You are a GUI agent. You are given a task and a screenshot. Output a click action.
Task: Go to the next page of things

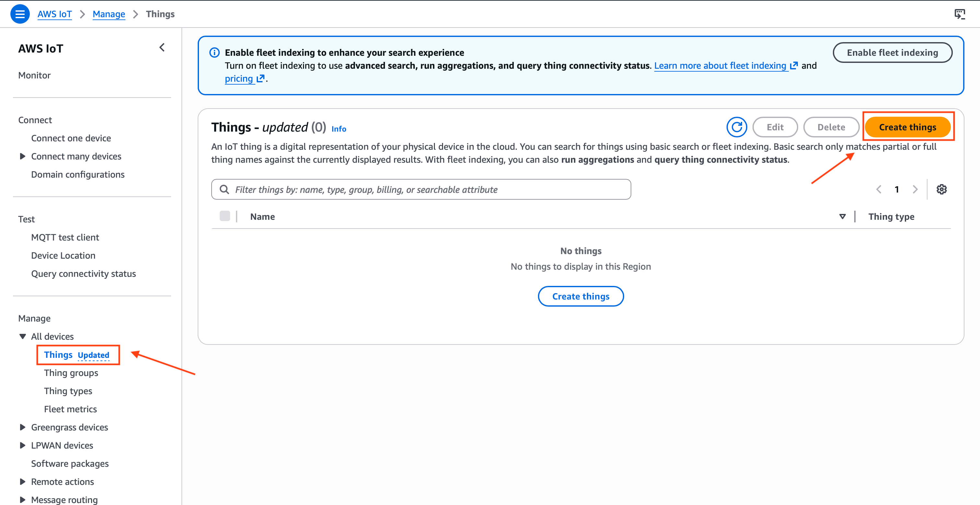click(915, 189)
